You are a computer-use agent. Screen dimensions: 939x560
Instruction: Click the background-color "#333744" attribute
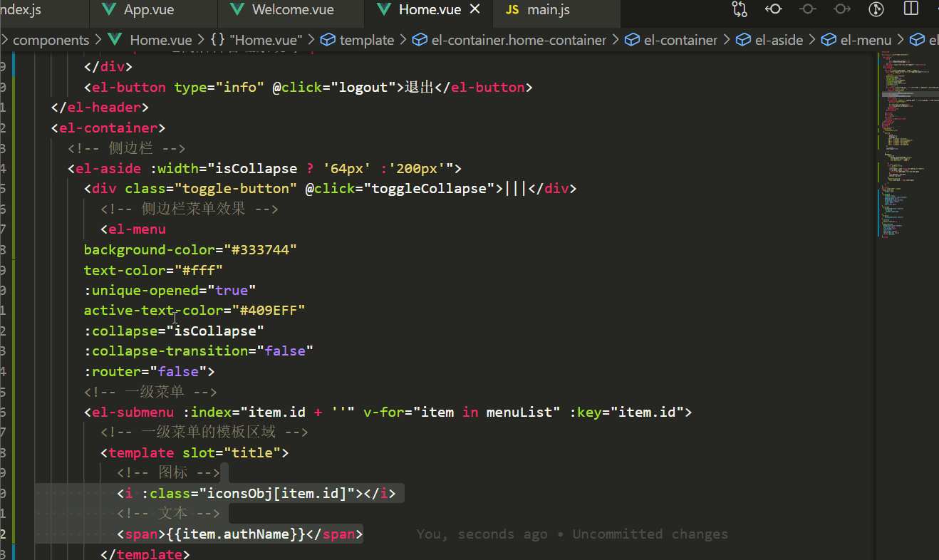click(190, 250)
